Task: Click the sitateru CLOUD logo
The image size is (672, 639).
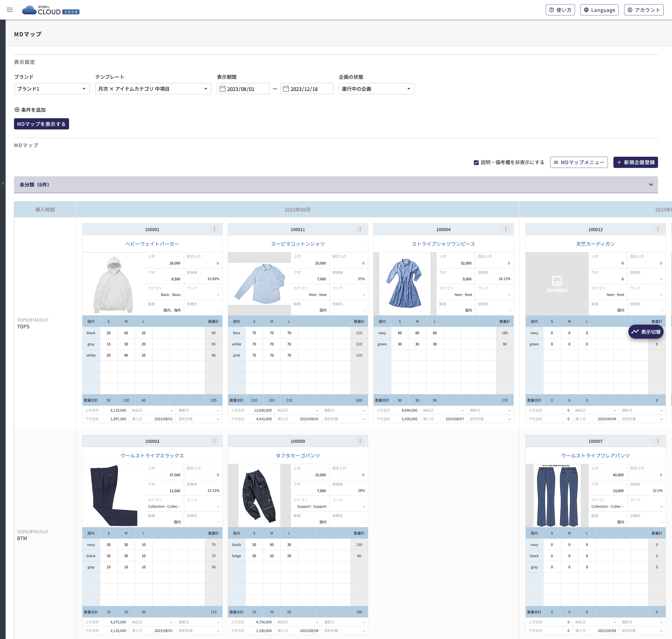Action: (x=50, y=10)
